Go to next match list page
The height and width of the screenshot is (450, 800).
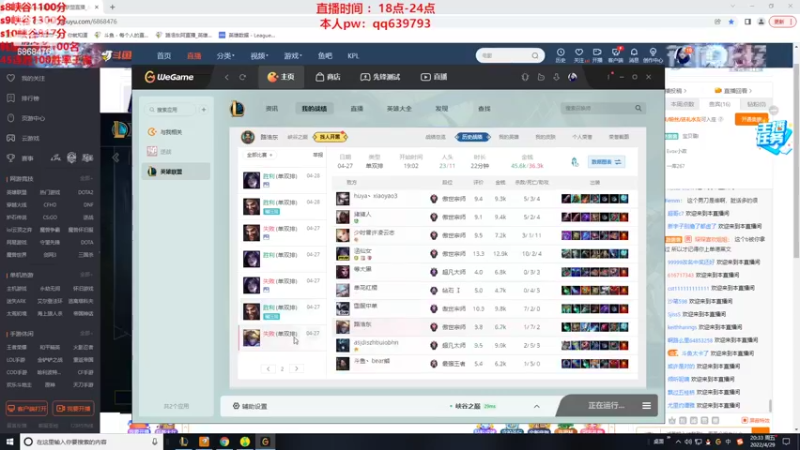coord(296,368)
